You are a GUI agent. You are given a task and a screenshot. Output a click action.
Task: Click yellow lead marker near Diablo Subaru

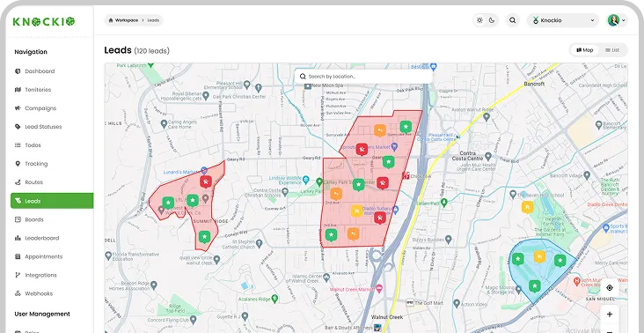(356, 211)
